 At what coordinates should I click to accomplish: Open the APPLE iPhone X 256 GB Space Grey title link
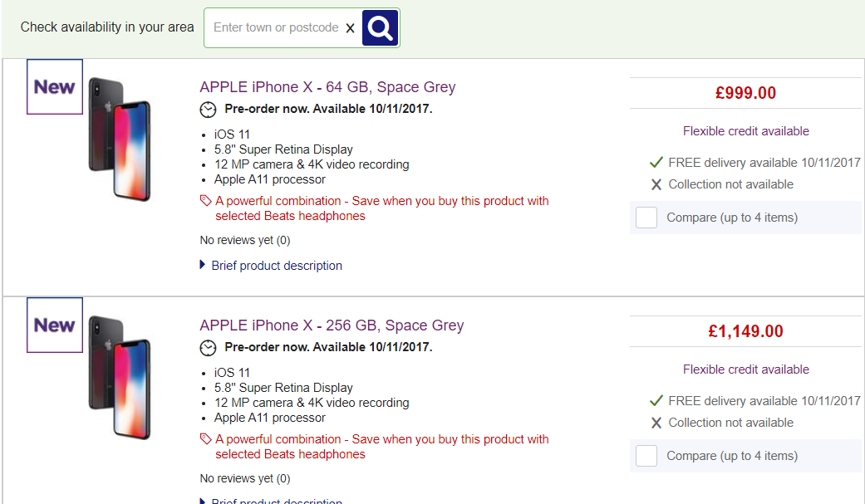tap(332, 325)
